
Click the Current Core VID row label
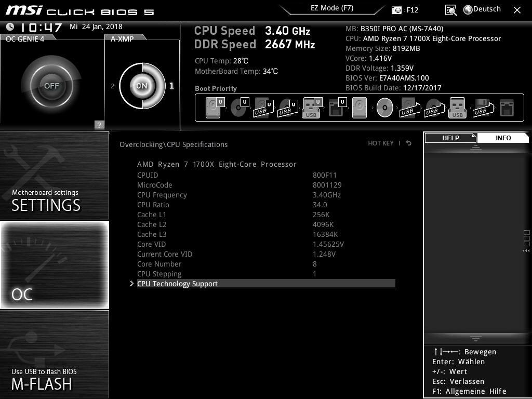click(165, 254)
